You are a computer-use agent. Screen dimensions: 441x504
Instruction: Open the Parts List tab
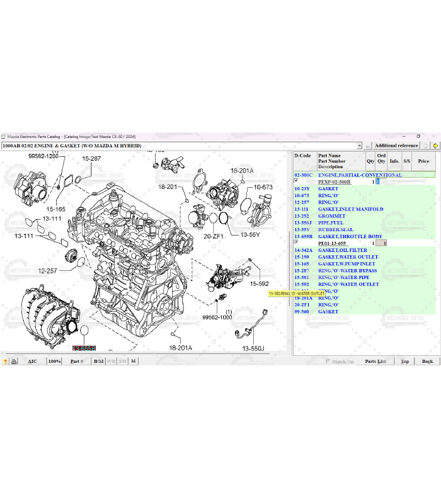375,362
